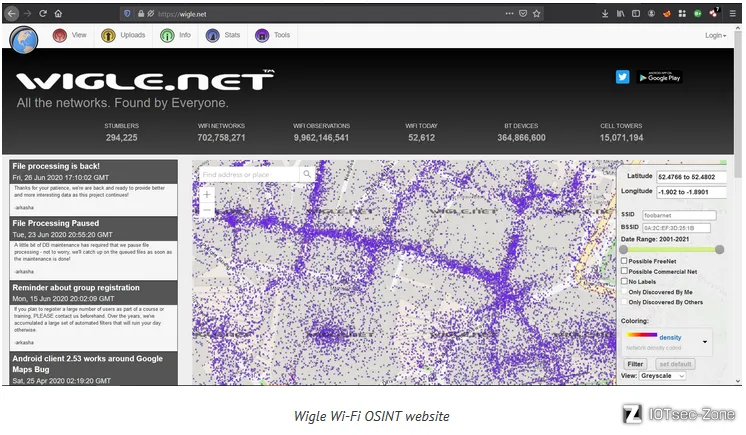Viewport: 746px width, 435px height.
Task: Open the 'File processing is back!' news heading
Action: pyautogui.click(x=56, y=166)
